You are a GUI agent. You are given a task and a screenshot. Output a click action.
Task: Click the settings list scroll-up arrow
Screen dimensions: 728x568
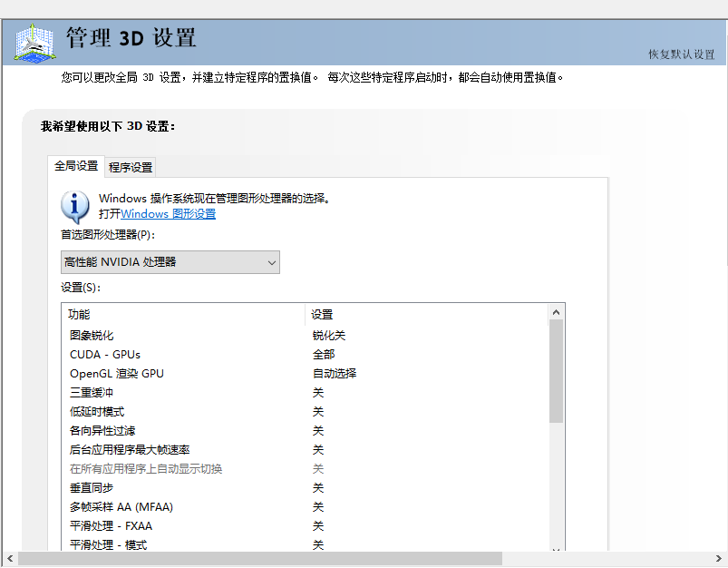pos(556,312)
